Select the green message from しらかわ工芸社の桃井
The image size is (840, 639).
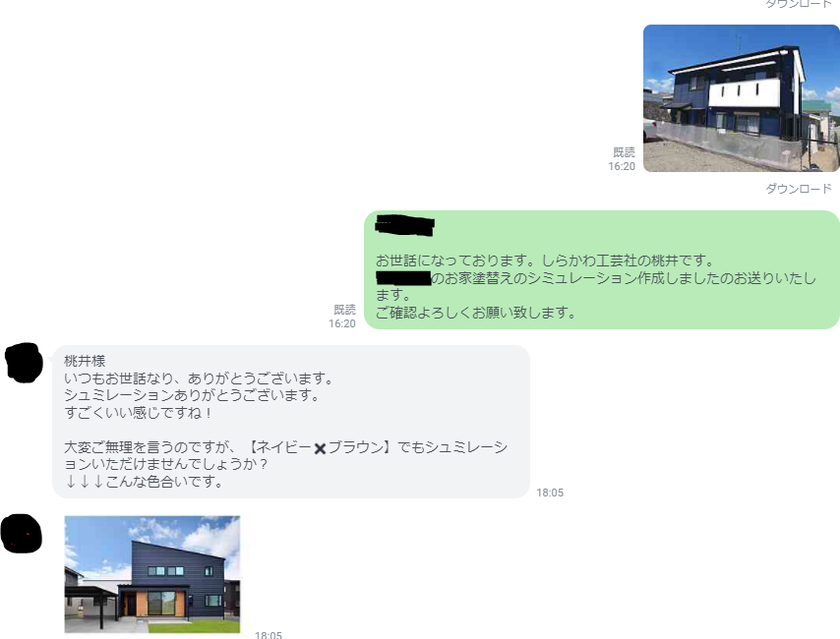[602, 269]
